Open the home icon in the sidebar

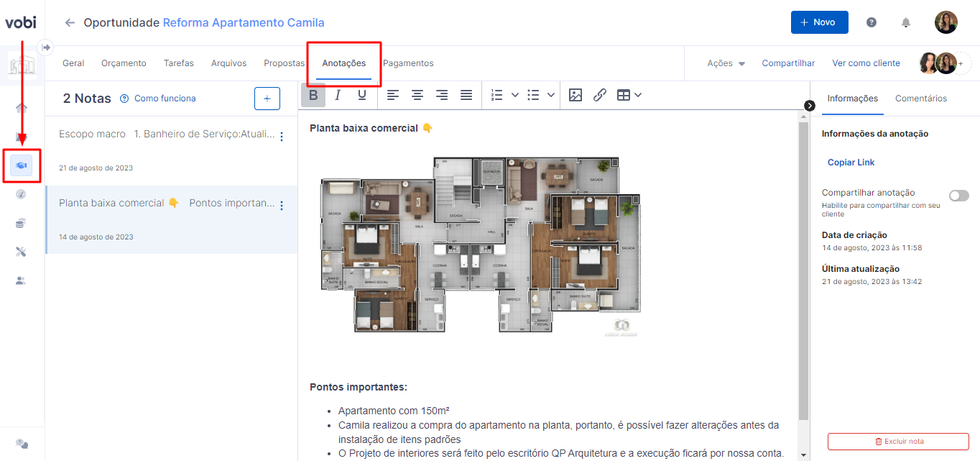coord(21,109)
